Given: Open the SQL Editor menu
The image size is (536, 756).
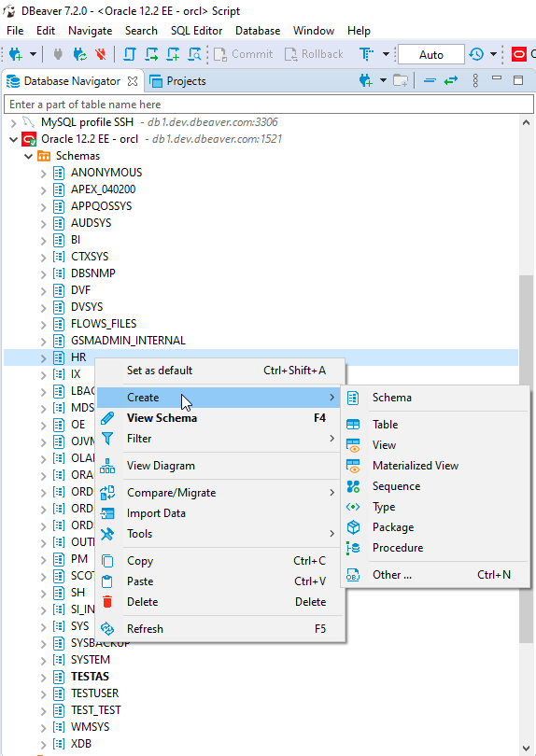Looking at the screenshot, I should pos(196,31).
